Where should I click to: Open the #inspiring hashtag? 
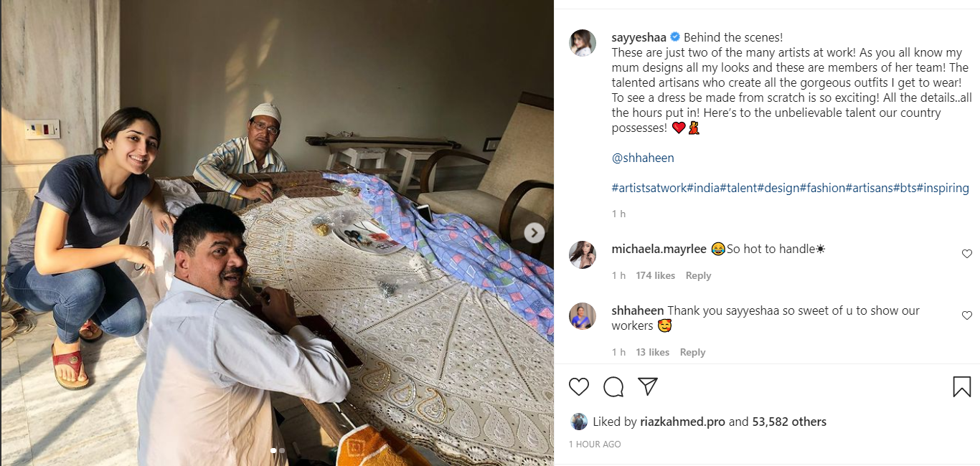coord(943,188)
